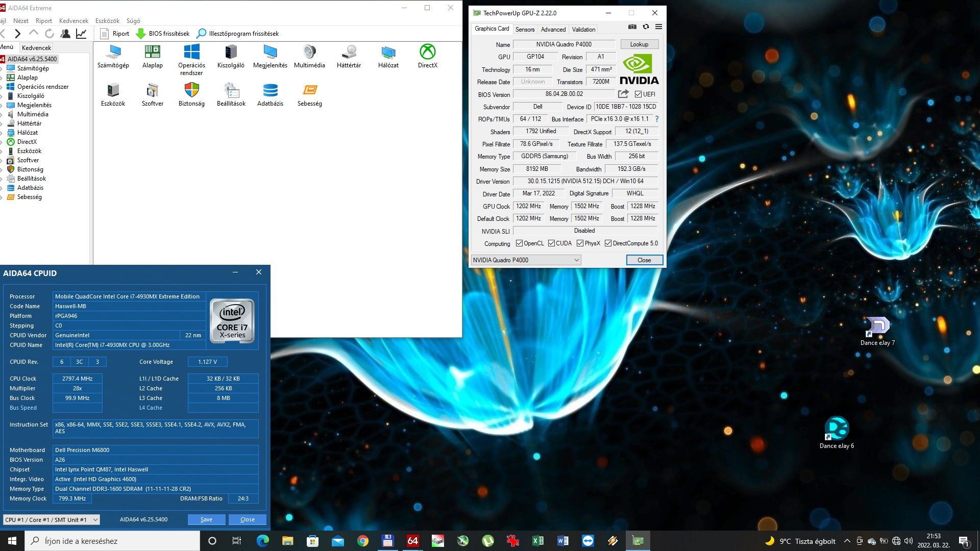The height and width of the screenshot is (551, 980).
Task: Open the Dance eJay 6 desktop shortcut
Action: [x=837, y=433]
